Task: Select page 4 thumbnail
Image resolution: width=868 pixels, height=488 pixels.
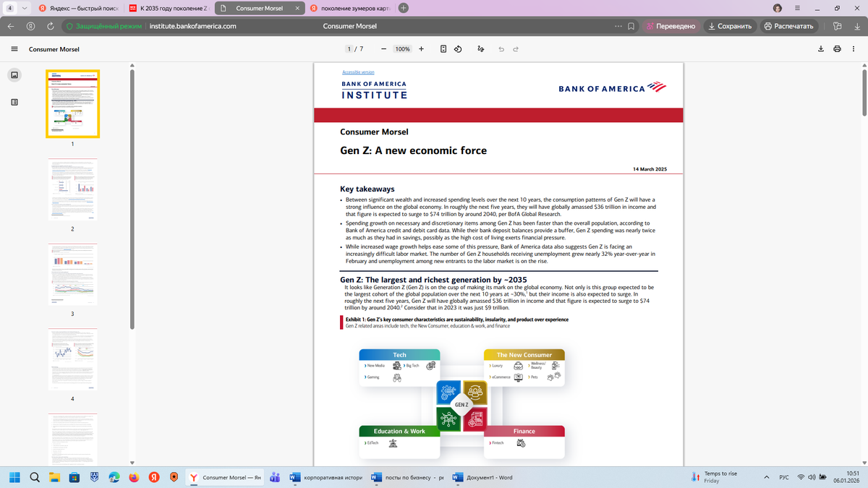Action: tap(72, 359)
